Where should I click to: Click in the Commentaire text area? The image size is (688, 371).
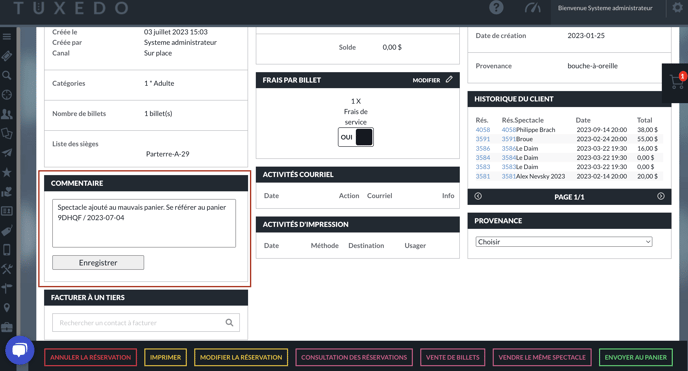pos(144,223)
